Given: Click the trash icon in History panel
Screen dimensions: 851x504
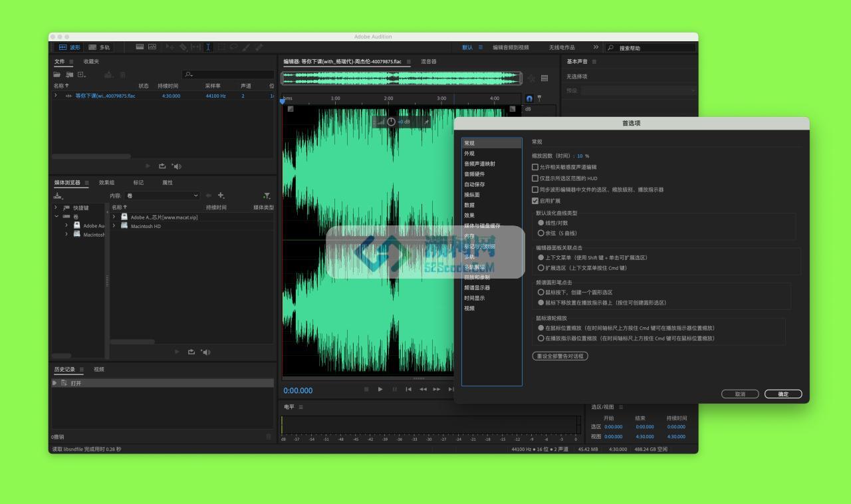Looking at the screenshot, I should tap(269, 437).
